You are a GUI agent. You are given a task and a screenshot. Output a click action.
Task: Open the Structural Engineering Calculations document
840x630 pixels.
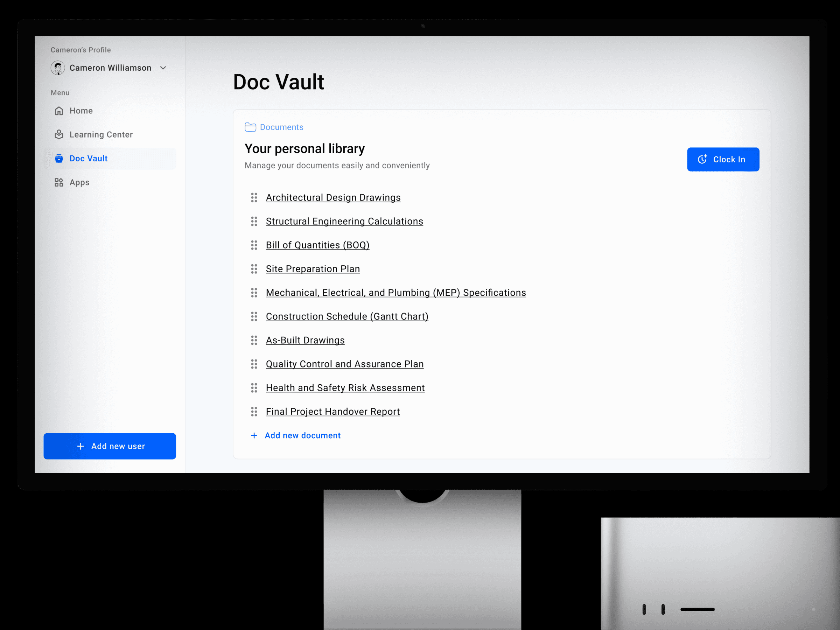click(x=344, y=221)
